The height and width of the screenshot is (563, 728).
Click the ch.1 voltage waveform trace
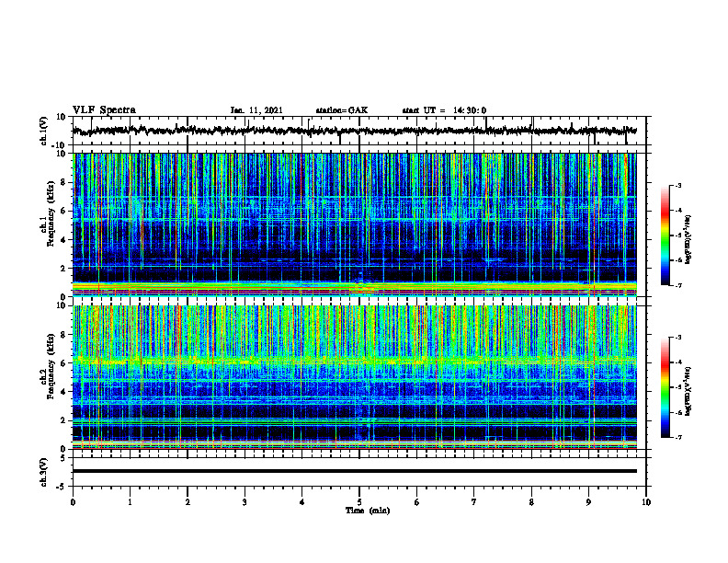[354, 131]
